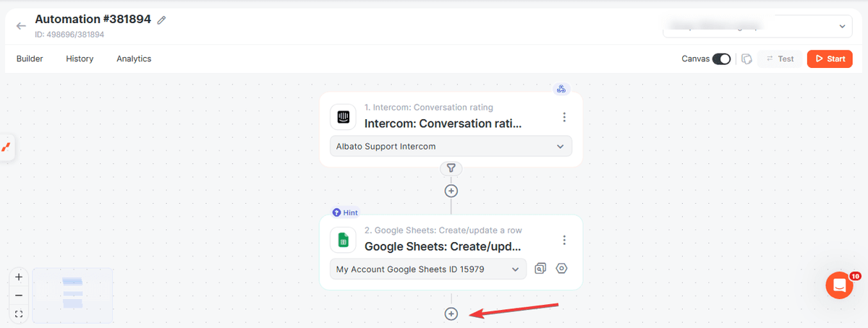Fit canvas to screen

pyautogui.click(x=19, y=314)
